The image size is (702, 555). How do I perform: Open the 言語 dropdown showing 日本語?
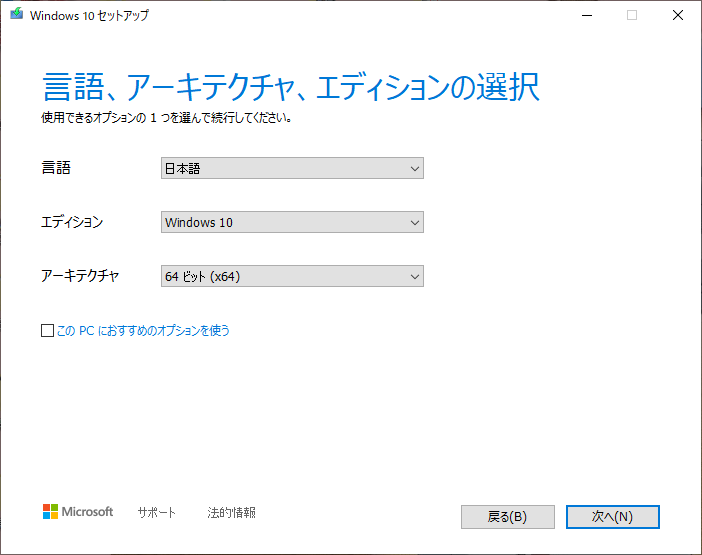(292, 168)
